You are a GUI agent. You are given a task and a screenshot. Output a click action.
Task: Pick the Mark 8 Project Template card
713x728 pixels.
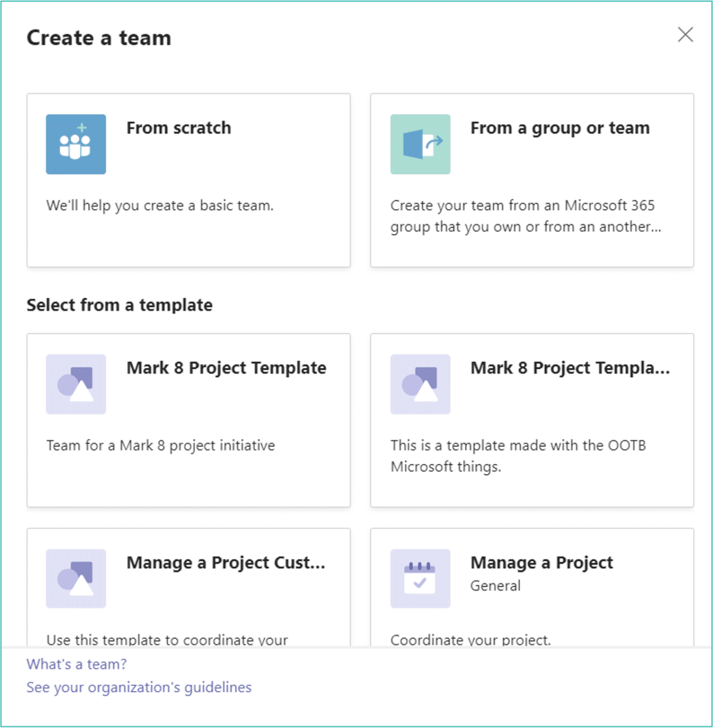[188, 420]
